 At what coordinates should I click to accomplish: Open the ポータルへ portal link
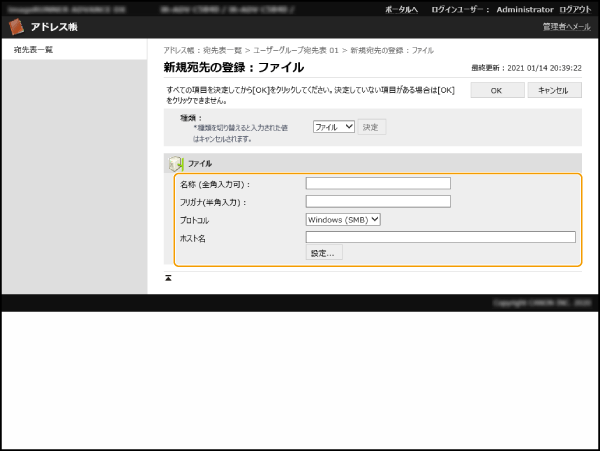pyautogui.click(x=401, y=8)
